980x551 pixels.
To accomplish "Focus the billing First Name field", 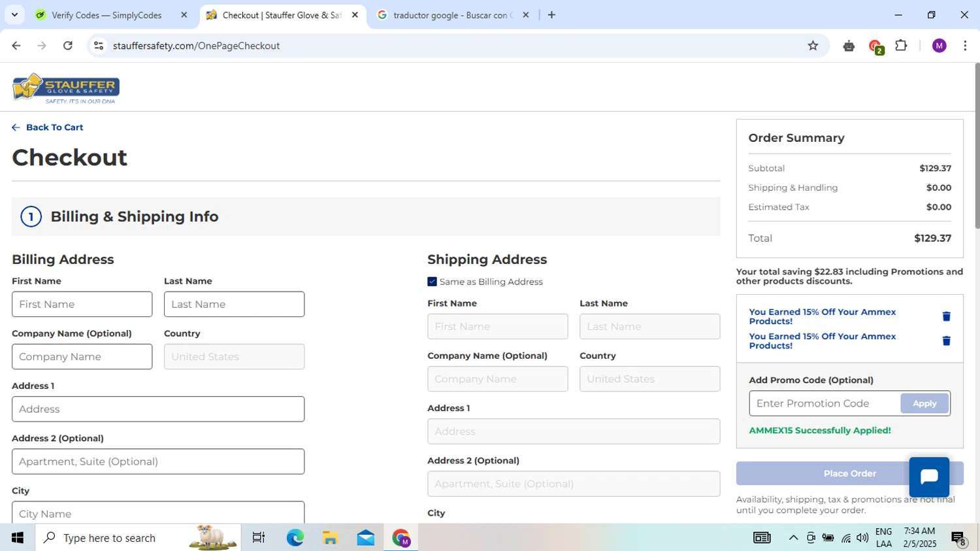I will [x=82, y=304].
